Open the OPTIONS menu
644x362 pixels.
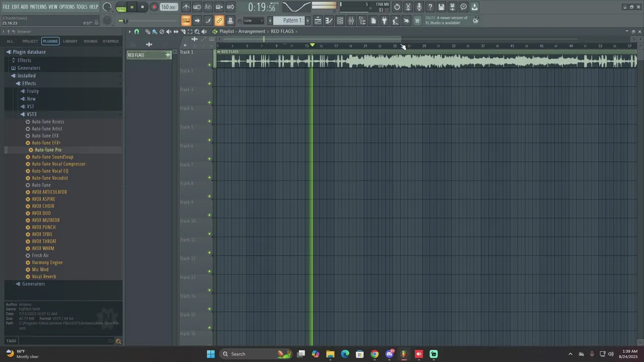pos(67,7)
